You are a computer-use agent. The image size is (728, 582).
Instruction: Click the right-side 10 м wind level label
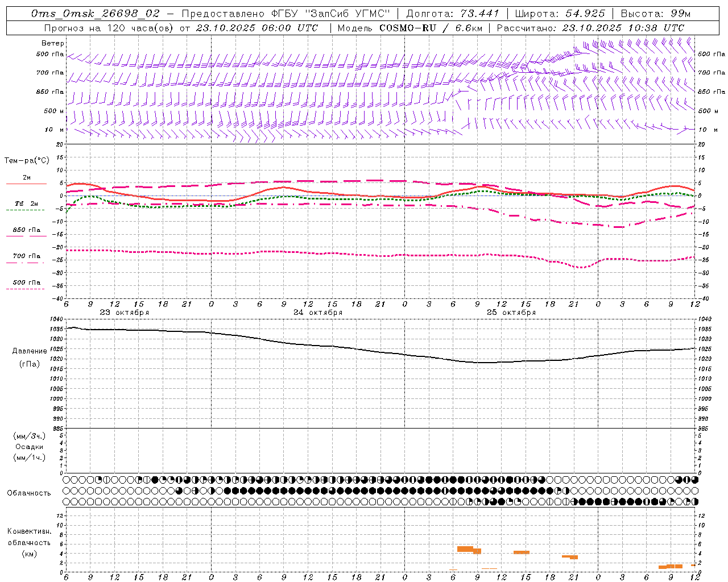coord(708,130)
